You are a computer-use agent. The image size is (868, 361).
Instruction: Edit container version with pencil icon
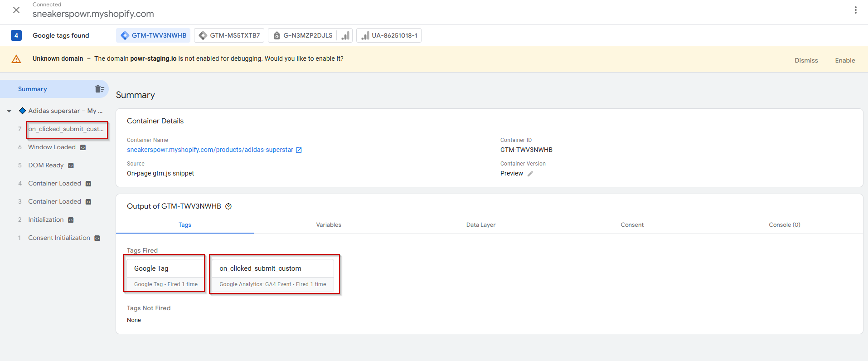click(x=530, y=174)
